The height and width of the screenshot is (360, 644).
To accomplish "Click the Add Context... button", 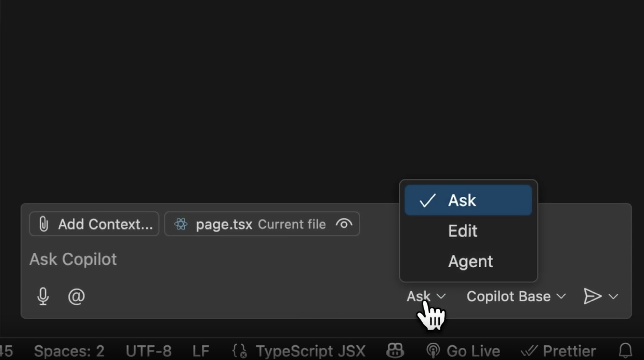I will [x=94, y=224].
